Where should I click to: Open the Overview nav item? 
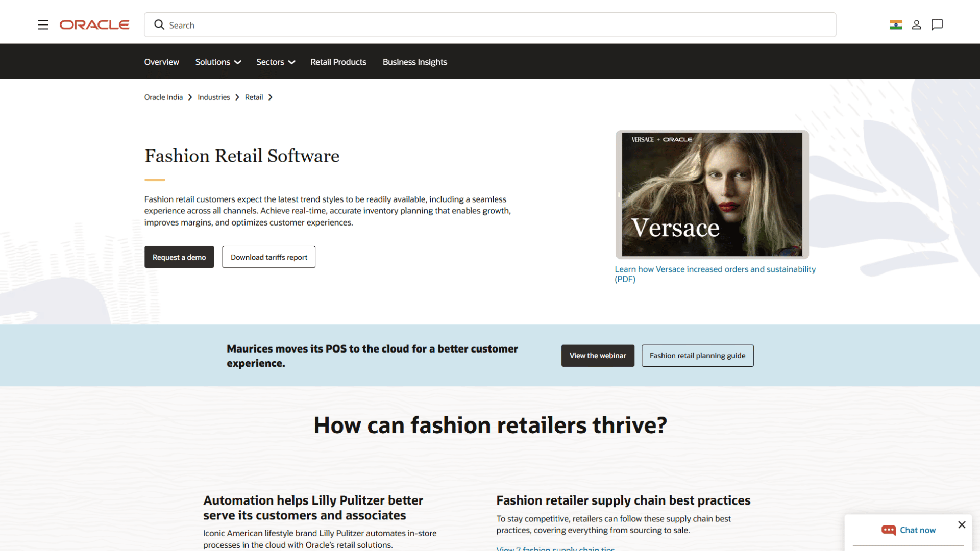(x=161, y=62)
